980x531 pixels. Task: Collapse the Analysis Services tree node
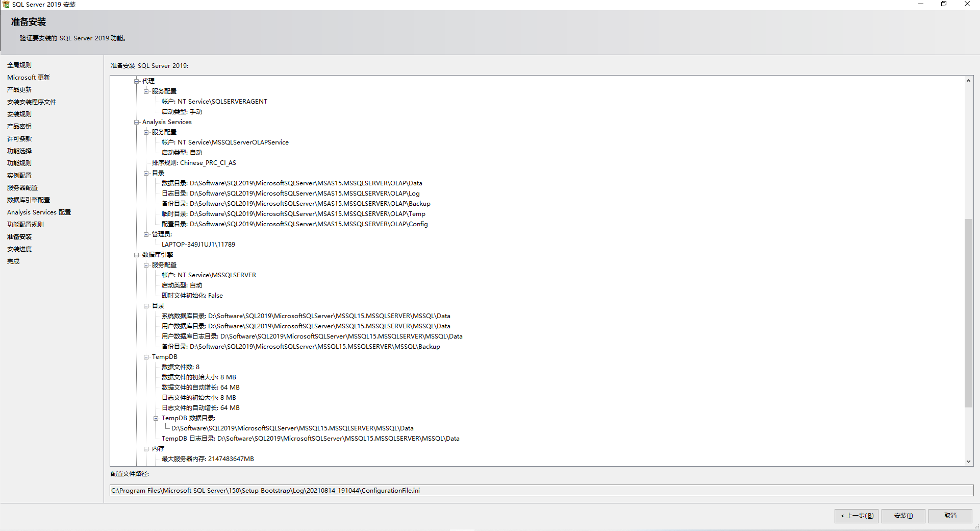(x=137, y=122)
